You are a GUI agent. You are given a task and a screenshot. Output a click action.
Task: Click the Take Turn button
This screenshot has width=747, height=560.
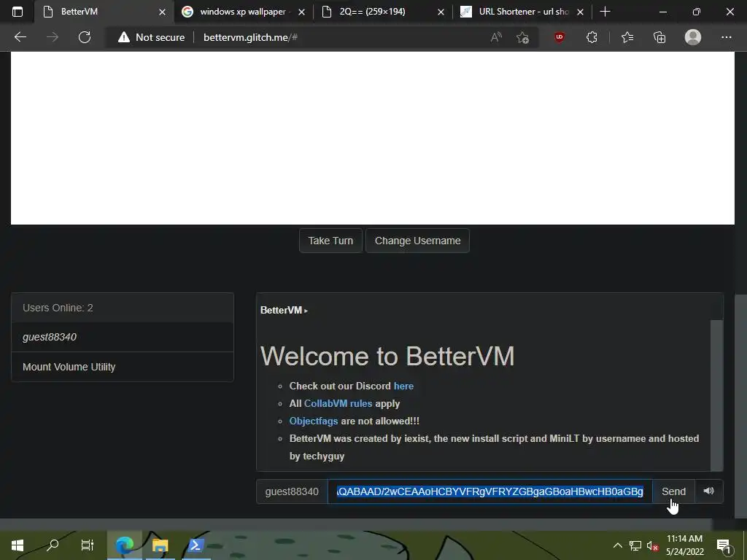pos(330,241)
